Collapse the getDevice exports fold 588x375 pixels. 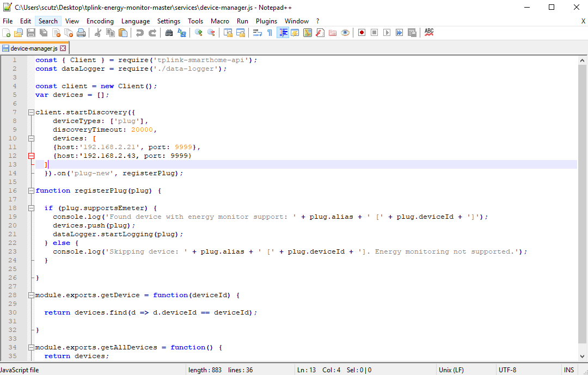click(x=31, y=295)
